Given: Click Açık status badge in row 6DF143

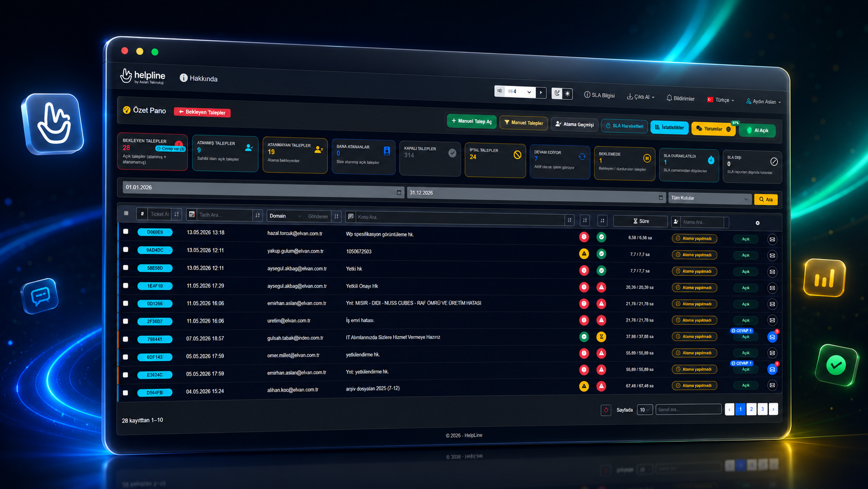Looking at the screenshot, I should tap(745, 353).
